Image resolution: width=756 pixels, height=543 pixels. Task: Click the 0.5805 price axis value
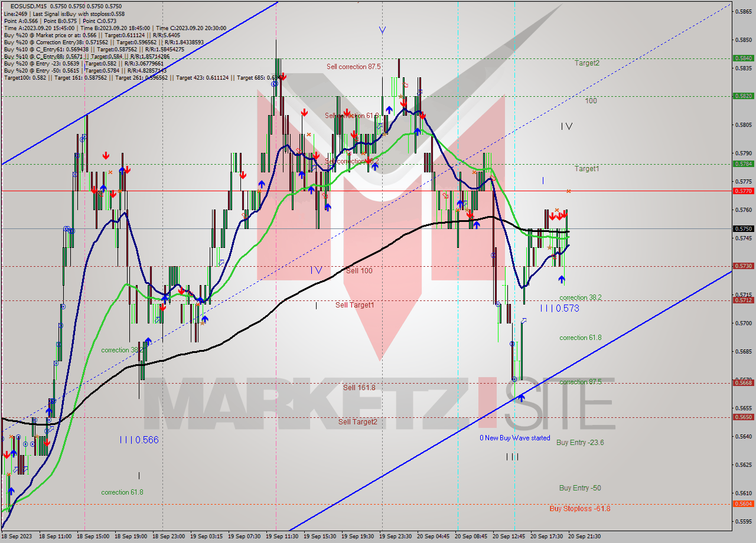[x=743, y=125]
